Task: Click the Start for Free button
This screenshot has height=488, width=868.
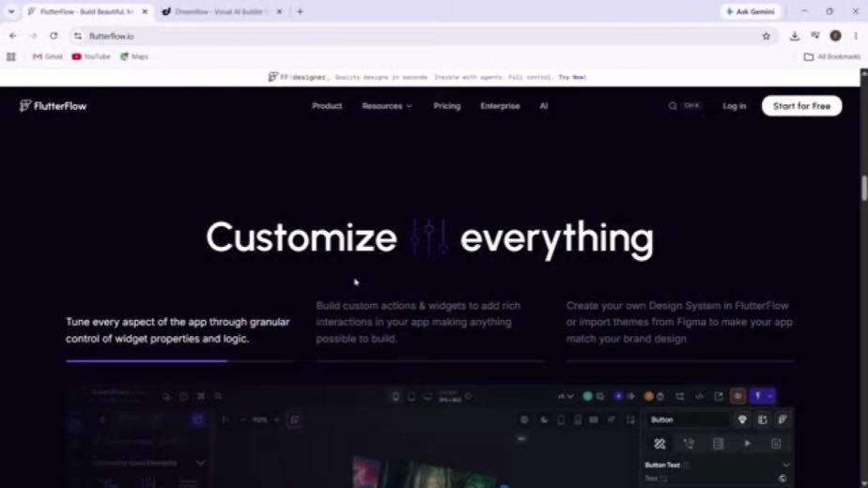Action: point(801,106)
